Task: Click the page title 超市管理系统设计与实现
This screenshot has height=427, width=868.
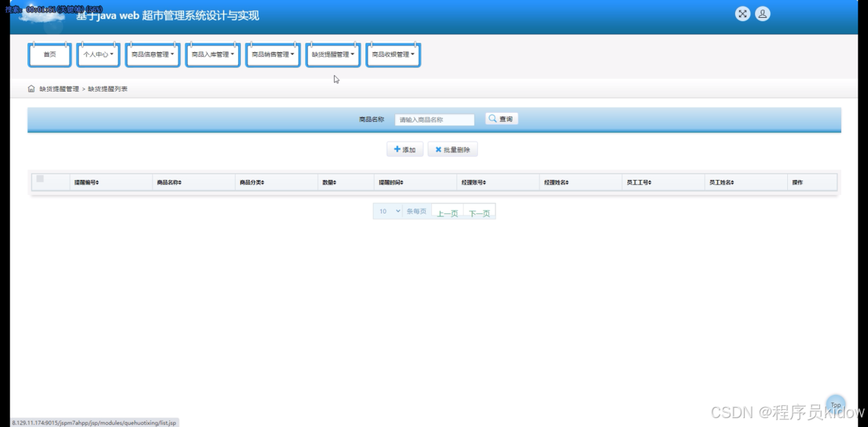Action: click(x=201, y=16)
